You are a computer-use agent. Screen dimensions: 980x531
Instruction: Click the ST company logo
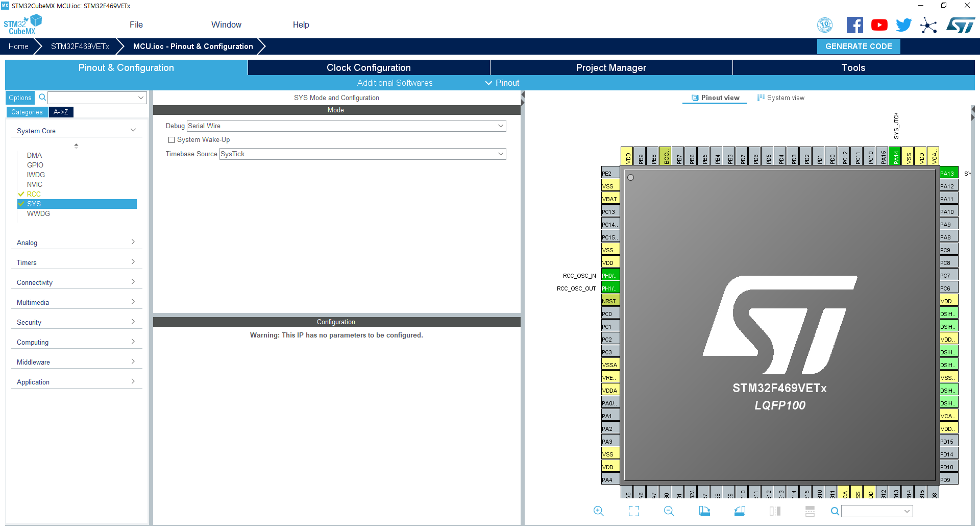point(961,25)
